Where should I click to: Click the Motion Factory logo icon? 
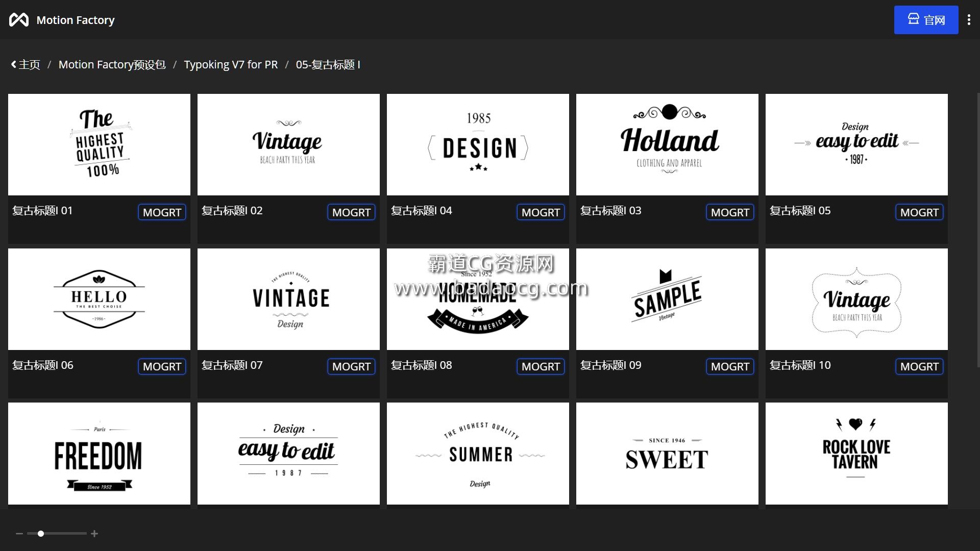click(19, 20)
